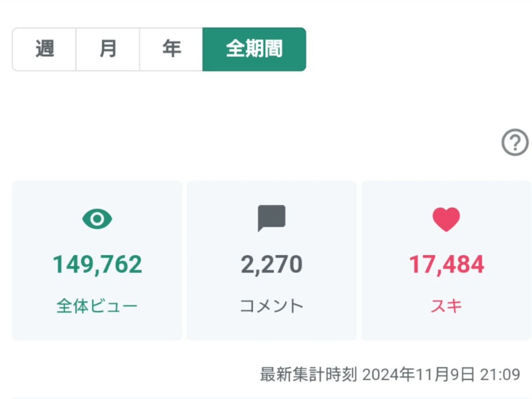Viewport: 532px width, 399px height.
Task: Select the 全期間 tab
Action: click(254, 49)
